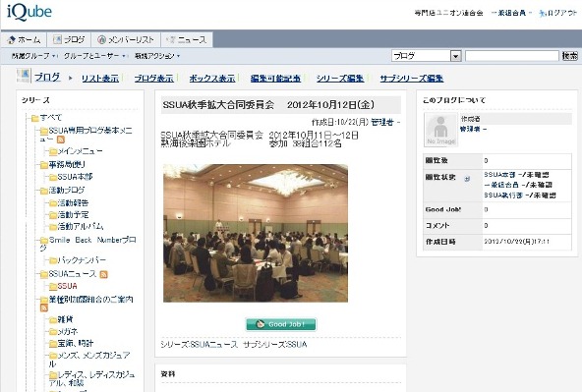Switch to the ブログ tab
Screen dimensions: 582x392
pyautogui.click(x=69, y=39)
